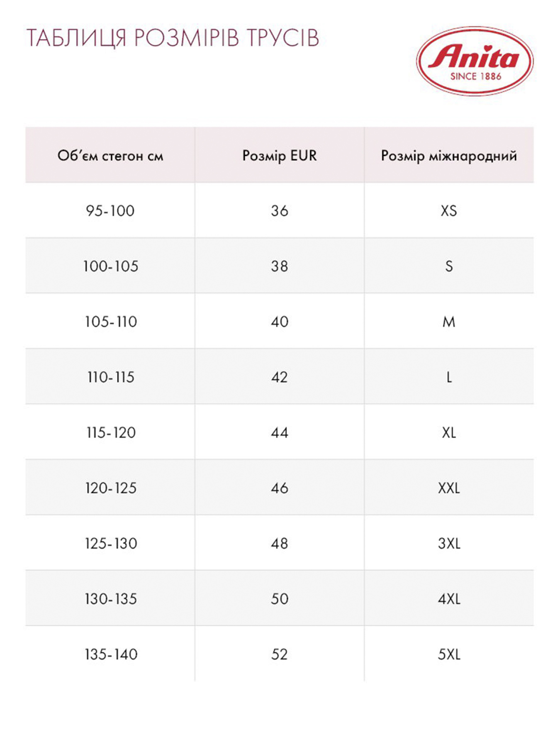The height and width of the screenshot is (747, 560).
Task: Click the hip measurement cell 95-100
Action: pos(110,211)
